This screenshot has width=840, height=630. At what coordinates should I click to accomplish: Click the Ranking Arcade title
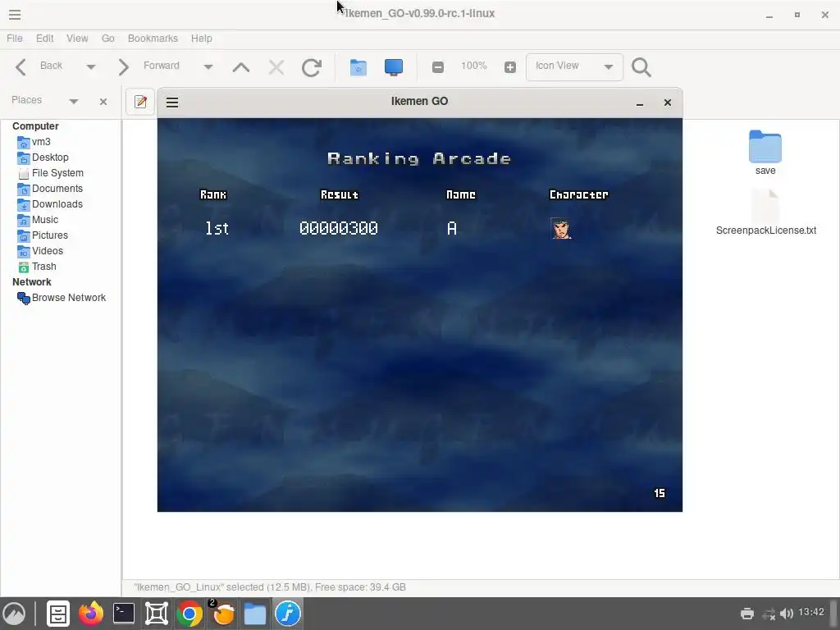(x=419, y=158)
